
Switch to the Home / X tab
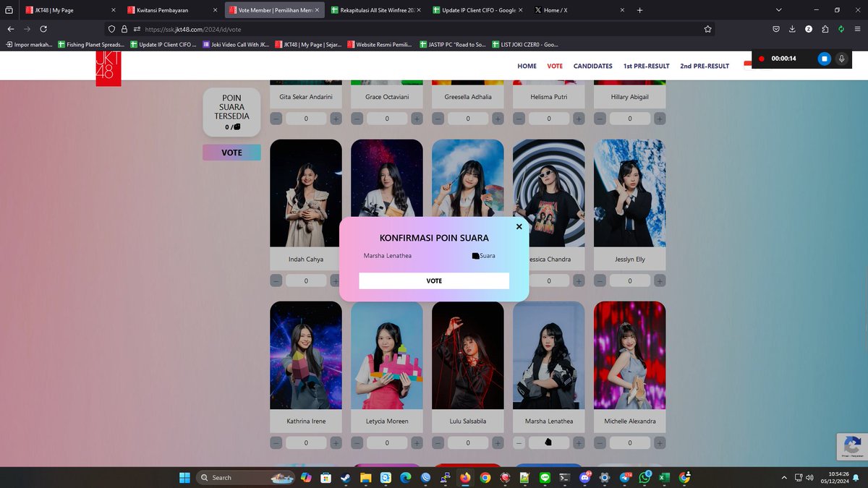[579, 10]
